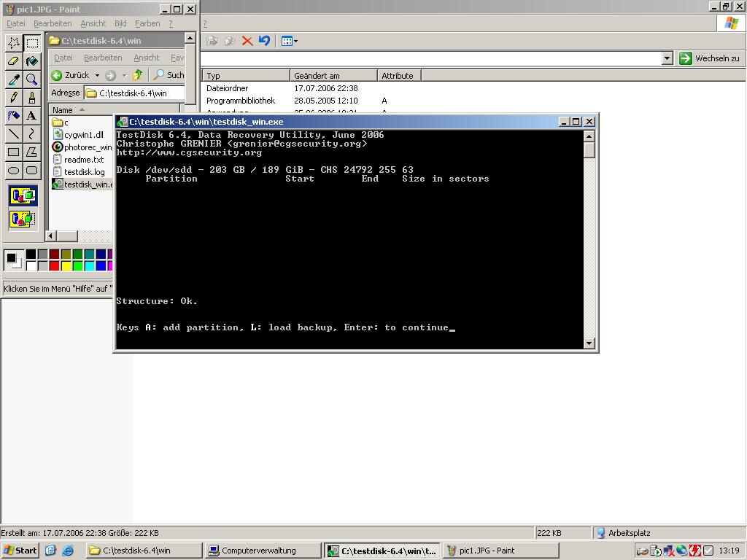Open Paint's Bild menu
747x560 pixels.
(120, 23)
